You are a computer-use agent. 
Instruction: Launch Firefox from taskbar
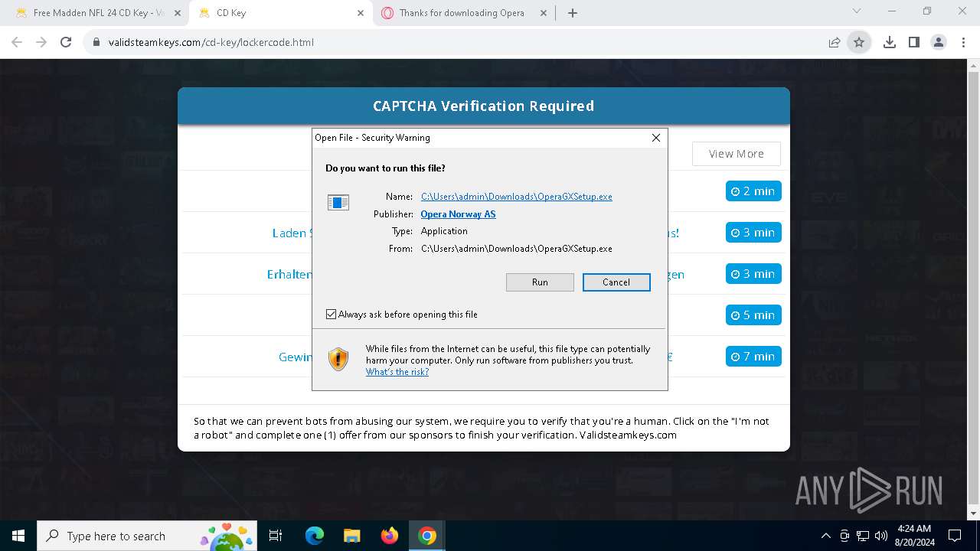tap(390, 536)
